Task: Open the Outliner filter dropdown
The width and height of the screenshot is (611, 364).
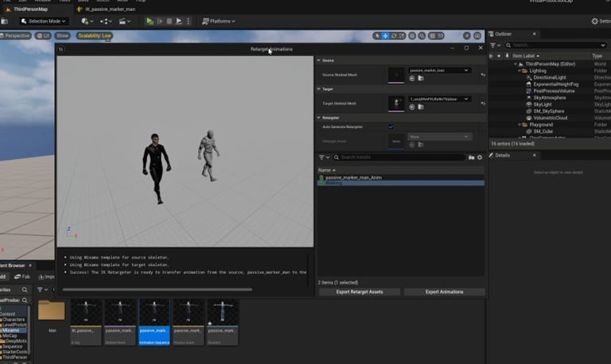Action: pyautogui.click(x=496, y=45)
